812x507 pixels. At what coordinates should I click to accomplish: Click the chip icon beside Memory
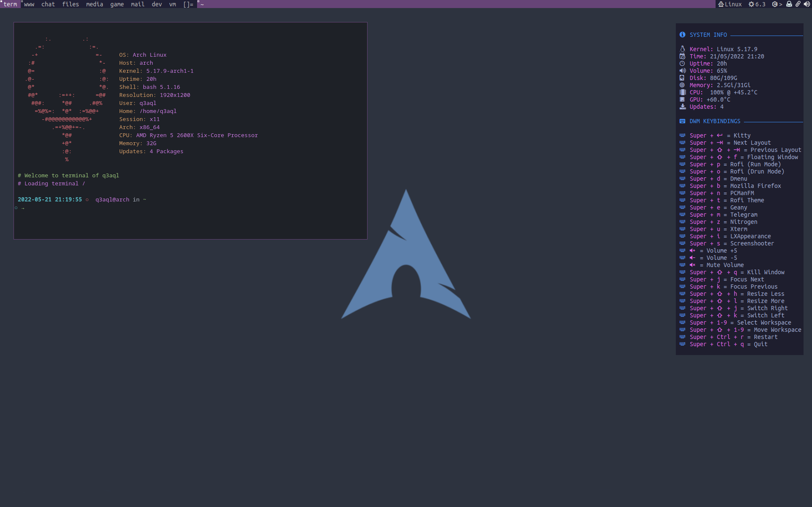682,85
